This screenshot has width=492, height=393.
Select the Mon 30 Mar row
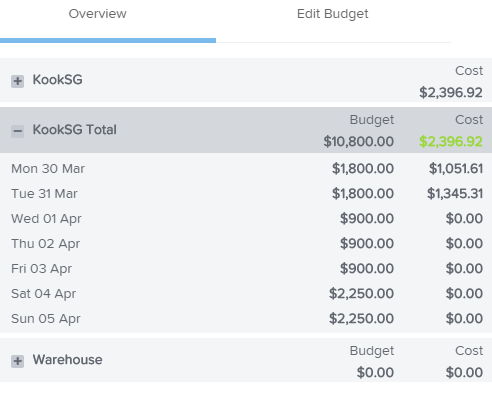246,169
